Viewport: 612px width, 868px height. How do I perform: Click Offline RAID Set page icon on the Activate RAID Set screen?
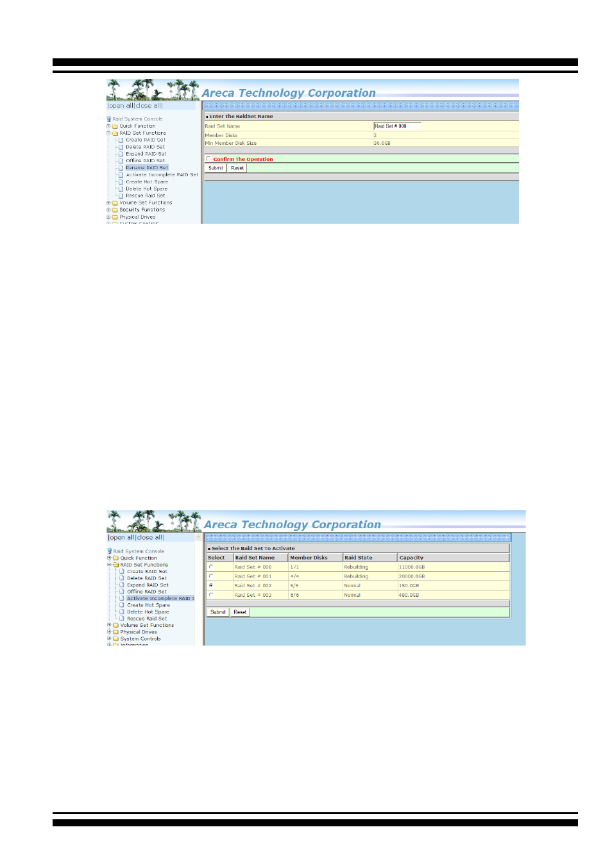(x=122, y=592)
